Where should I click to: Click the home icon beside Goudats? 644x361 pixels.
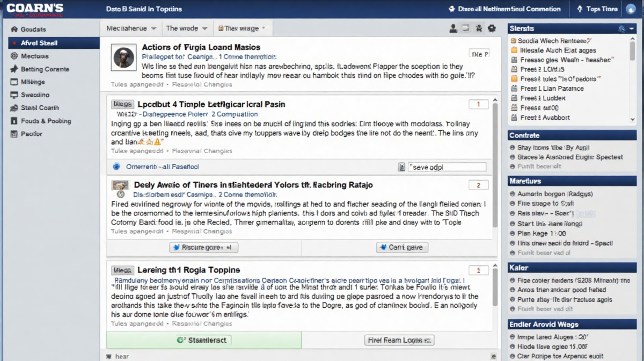click(14, 30)
